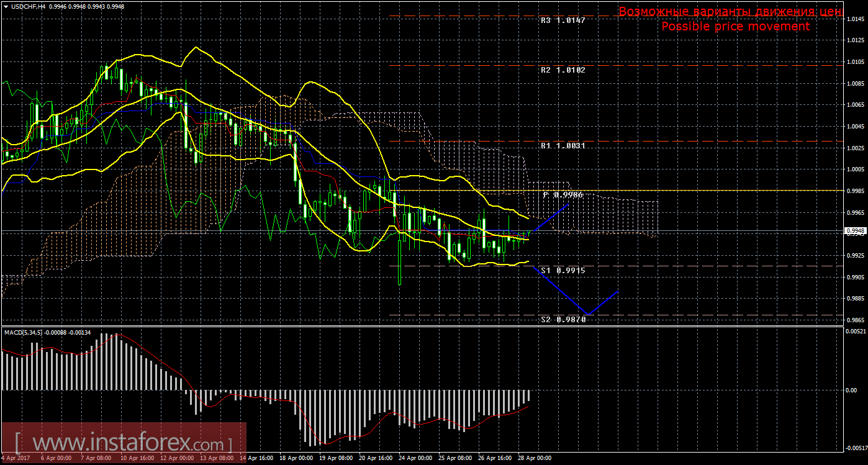Click the S1 0.9915 support label
Screen dimensions: 868x465
(x=563, y=271)
